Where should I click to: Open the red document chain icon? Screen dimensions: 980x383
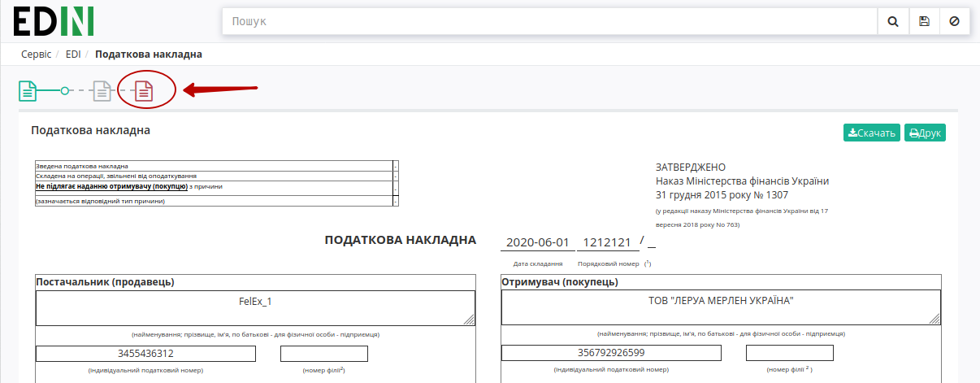[x=144, y=90]
